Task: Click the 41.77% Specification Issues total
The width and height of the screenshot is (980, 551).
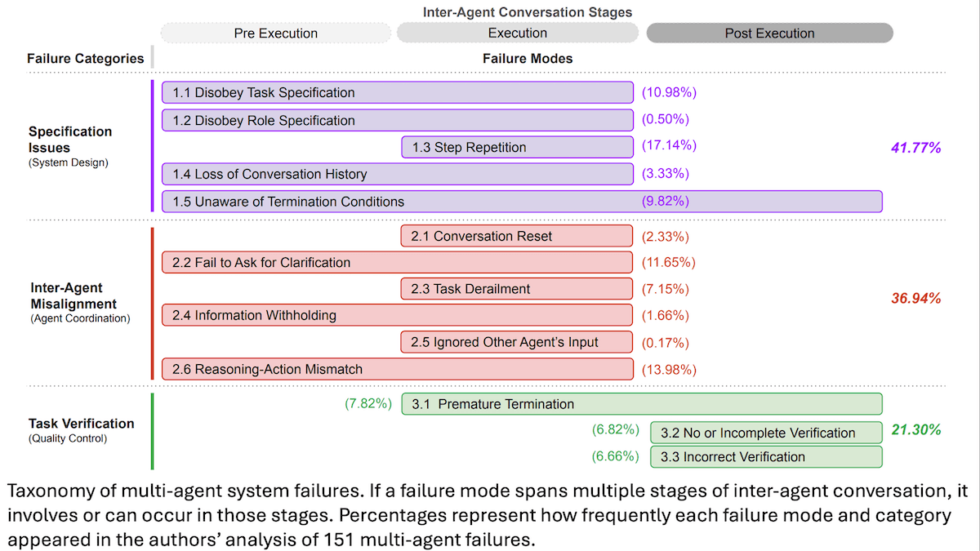Action: (x=916, y=148)
